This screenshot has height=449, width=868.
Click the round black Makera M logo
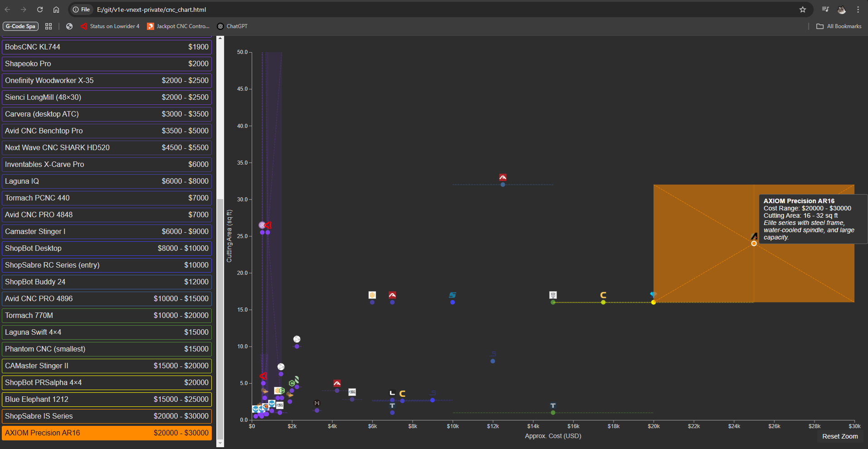317,403
